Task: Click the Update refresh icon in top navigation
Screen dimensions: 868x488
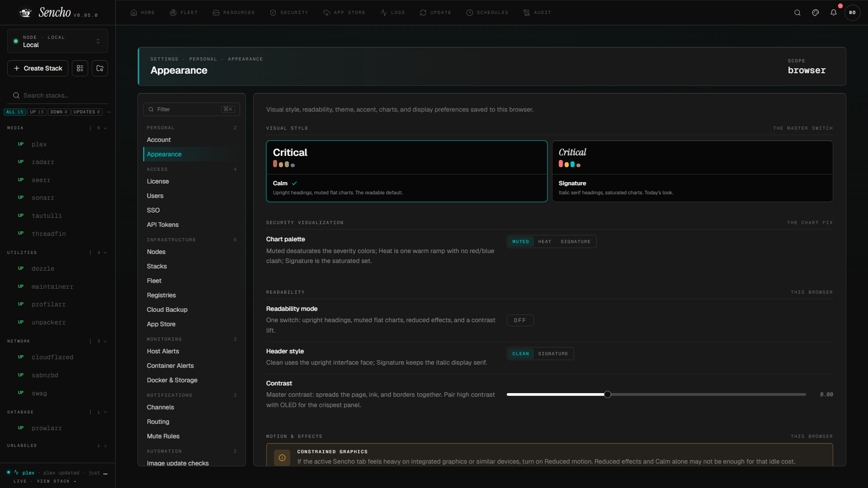Action: 423,13
